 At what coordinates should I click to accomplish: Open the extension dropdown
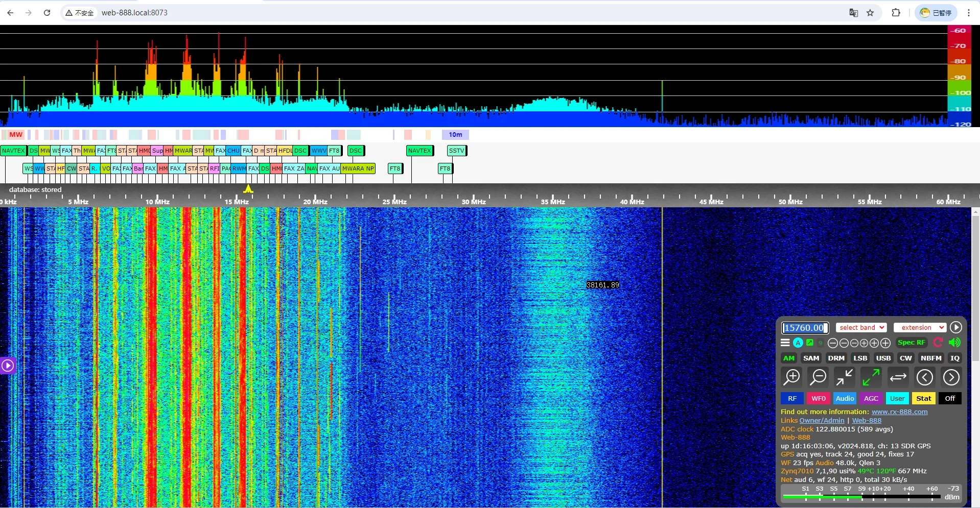click(919, 327)
